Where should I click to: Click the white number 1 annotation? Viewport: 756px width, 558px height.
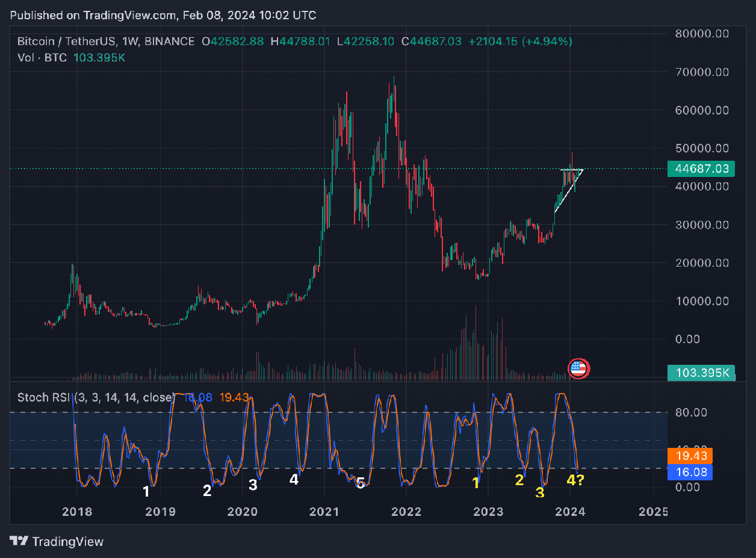click(146, 492)
